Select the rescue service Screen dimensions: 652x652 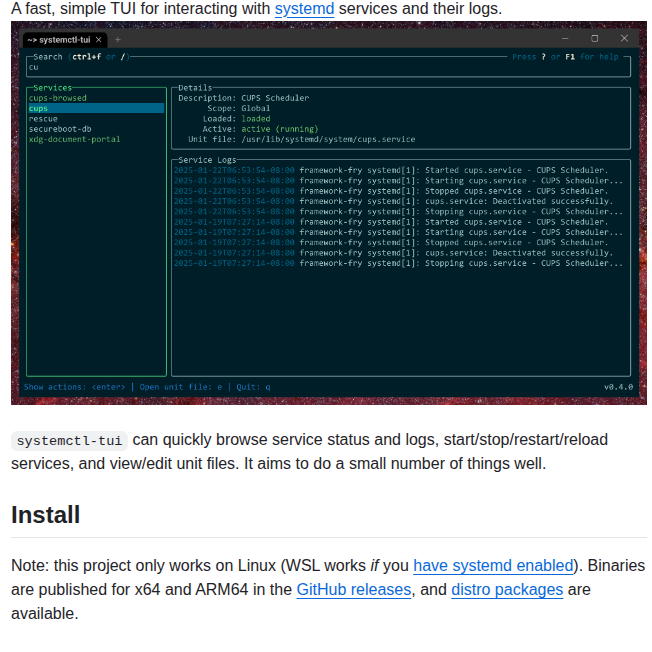click(43, 119)
